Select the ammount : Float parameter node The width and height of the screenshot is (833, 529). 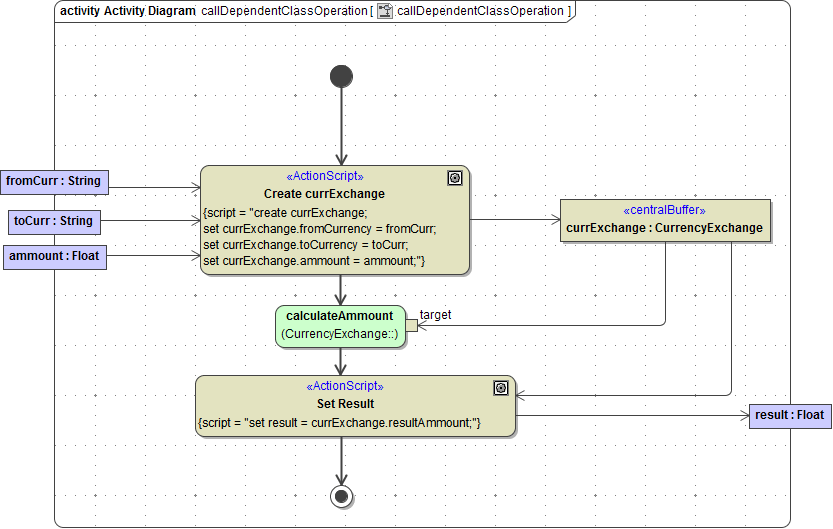pyautogui.click(x=54, y=257)
